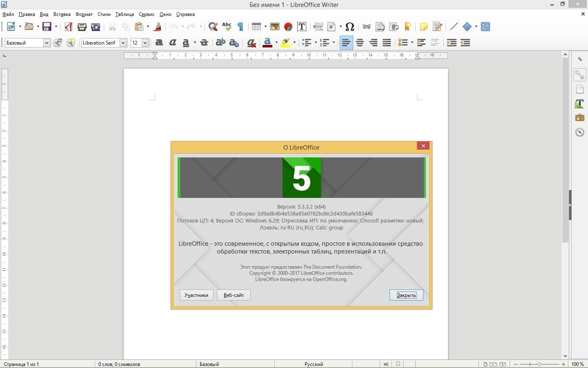The height and width of the screenshot is (368, 588).
Task: Run the Spelling check (Abc) icon
Action: point(227,27)
